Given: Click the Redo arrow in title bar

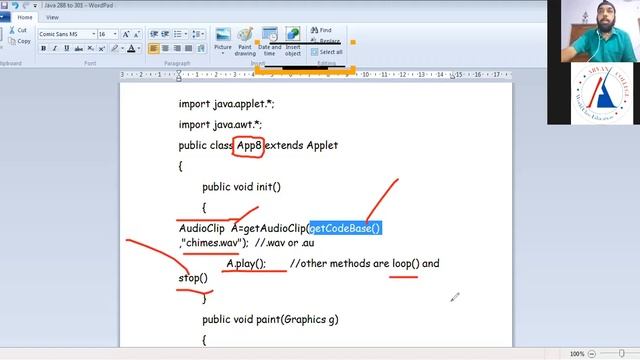Looking at the screenshot, I should pyautogui.click(x=26, y=5).
